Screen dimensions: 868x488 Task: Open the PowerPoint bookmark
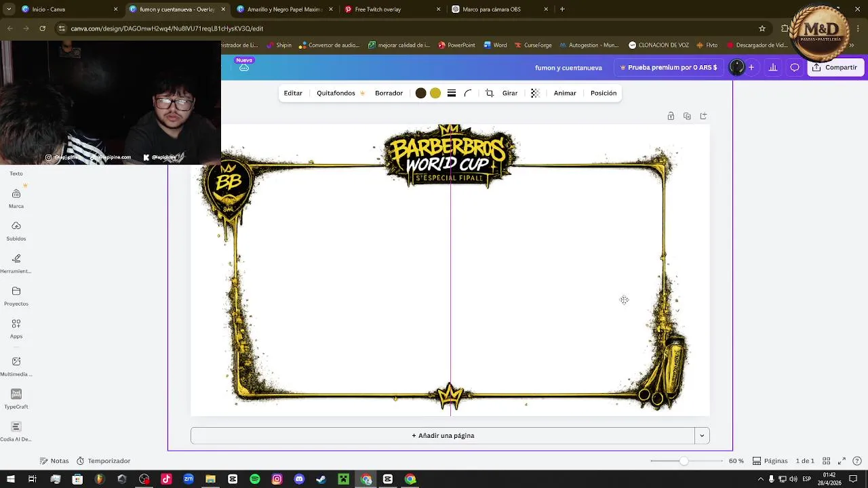click(456, 45)
